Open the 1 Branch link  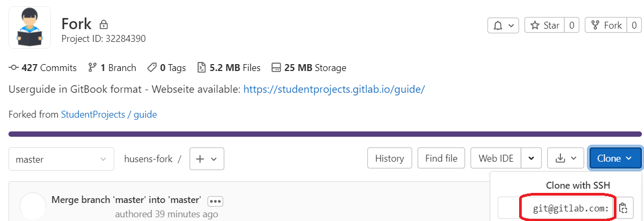point(112,68)
